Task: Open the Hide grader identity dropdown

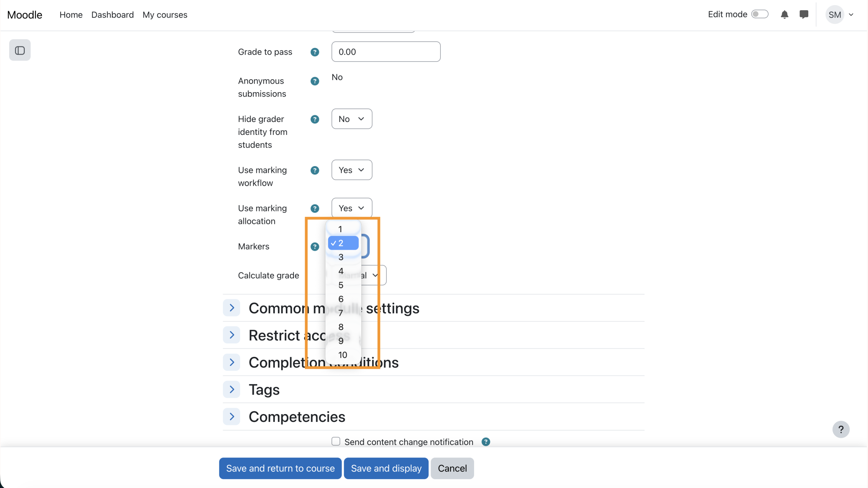Action: point(352,119)
